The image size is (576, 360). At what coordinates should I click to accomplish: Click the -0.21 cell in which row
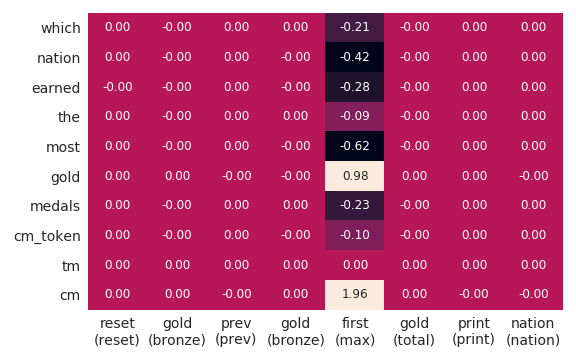tap(354, 28)
